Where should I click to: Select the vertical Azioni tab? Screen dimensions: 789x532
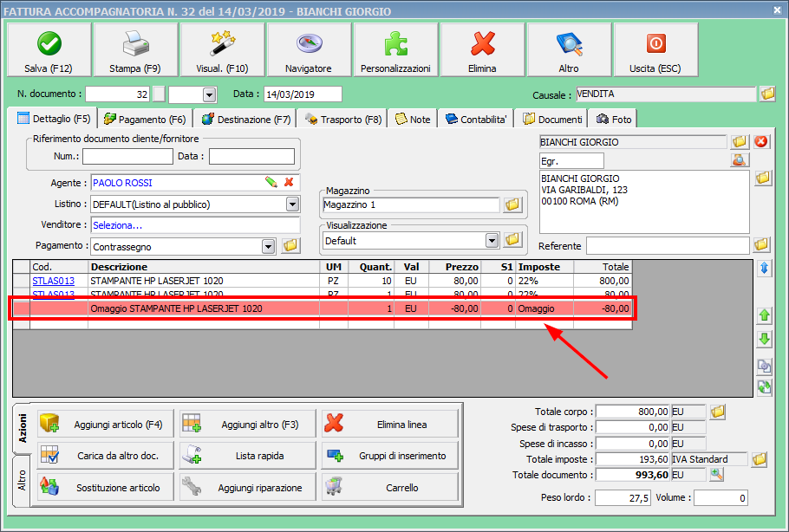click(22, 428)
